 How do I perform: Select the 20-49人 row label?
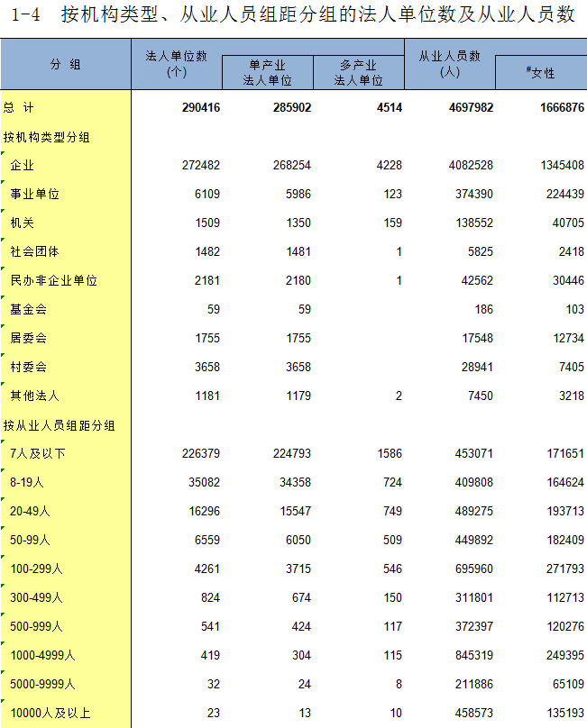point(31,511)
